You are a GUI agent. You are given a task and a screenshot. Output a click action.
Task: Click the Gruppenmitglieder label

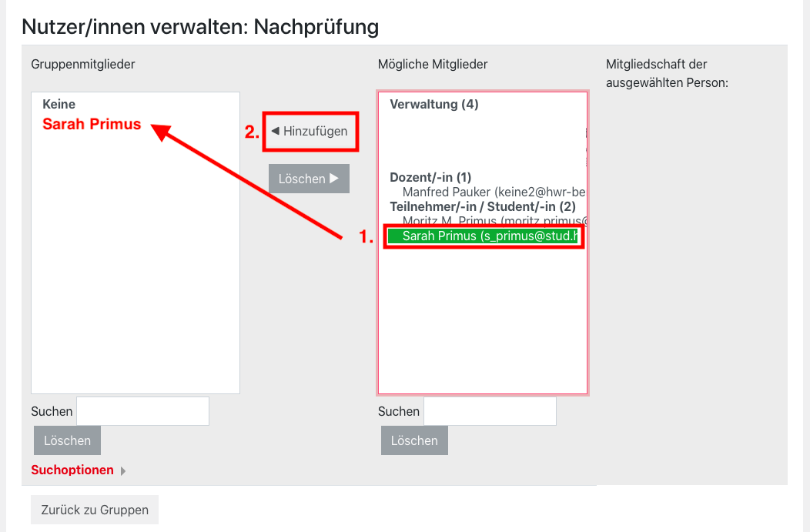click(83, 65)
